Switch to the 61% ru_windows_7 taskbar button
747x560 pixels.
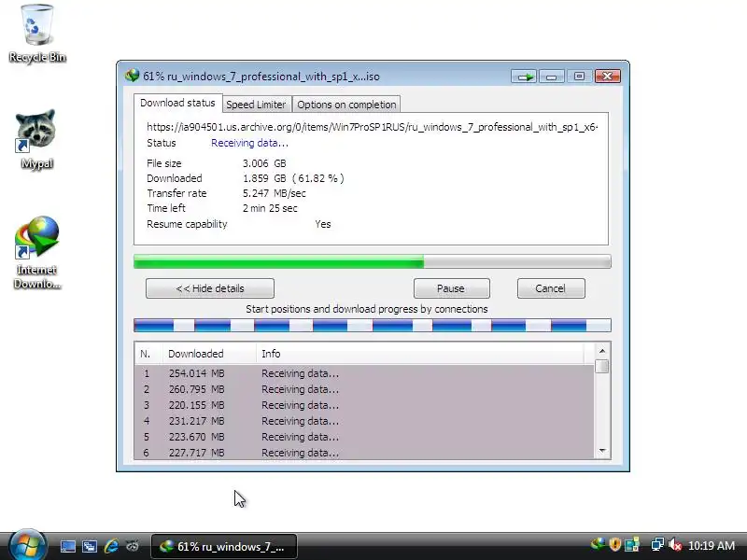(x=224, y=546)
